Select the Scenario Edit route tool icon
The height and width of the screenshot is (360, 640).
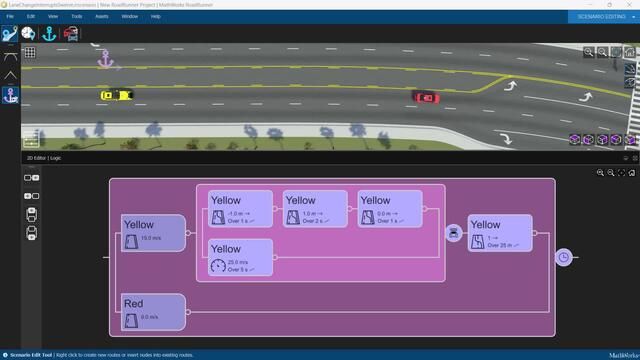pos(10,33)
